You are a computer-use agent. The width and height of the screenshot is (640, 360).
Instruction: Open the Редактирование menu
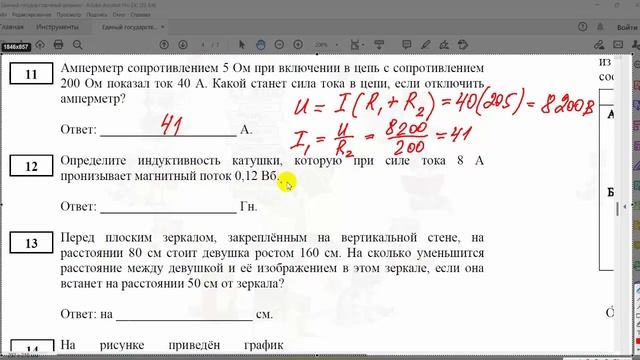click(x=31, y=15)
